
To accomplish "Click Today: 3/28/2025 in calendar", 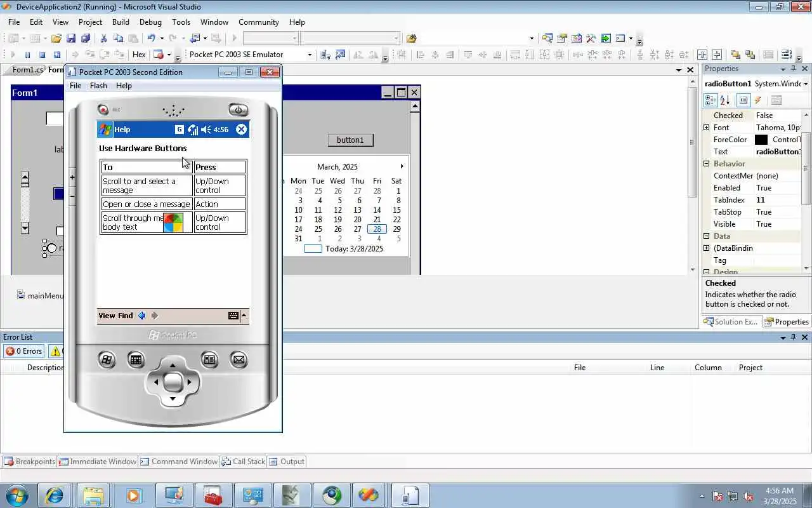I will click(354, 249).
